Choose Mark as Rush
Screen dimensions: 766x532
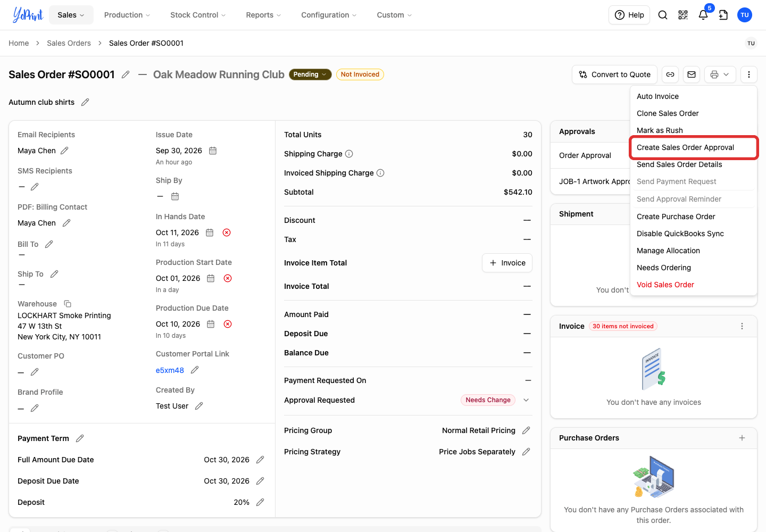tap(694, 130)
